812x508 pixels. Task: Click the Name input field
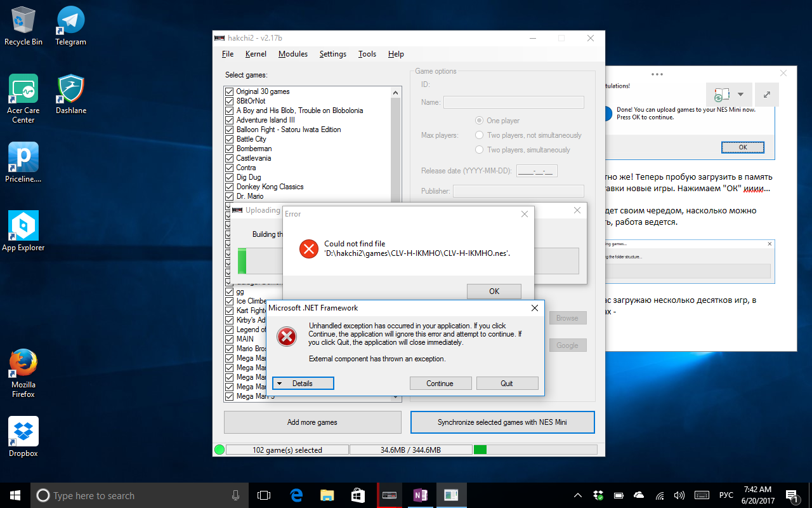pos(513,102)
